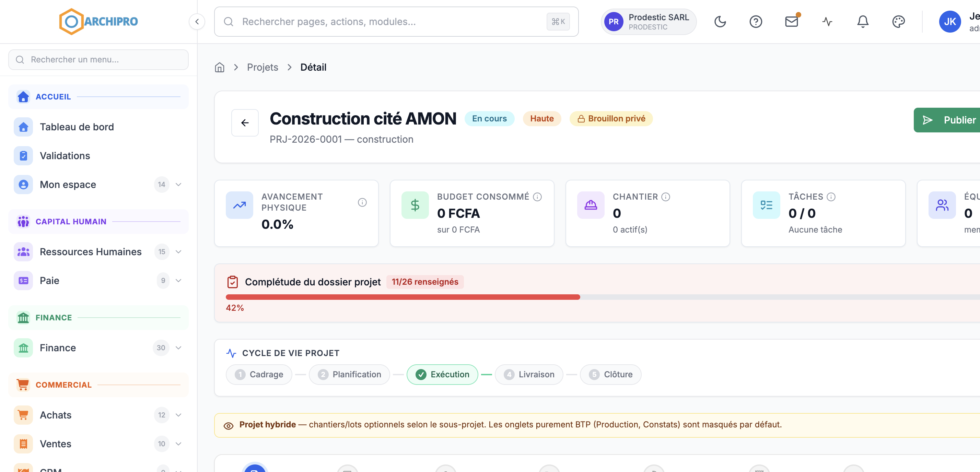Click the Budget dollar icon
The image size is (980, 472).
pos(415,205)
